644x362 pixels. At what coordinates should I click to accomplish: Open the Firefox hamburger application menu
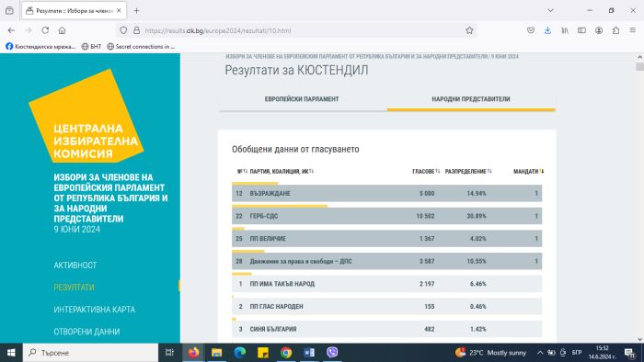pos(633,30)
